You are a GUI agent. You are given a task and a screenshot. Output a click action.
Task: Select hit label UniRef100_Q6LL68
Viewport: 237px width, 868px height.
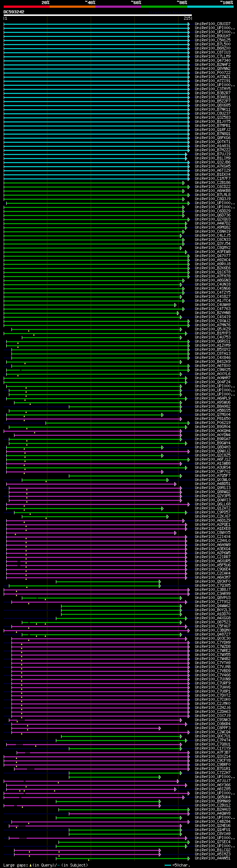pos(213,504)
